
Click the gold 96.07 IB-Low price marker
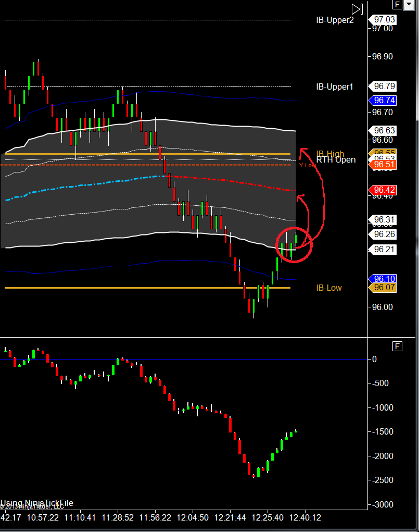tap(383, 288)
